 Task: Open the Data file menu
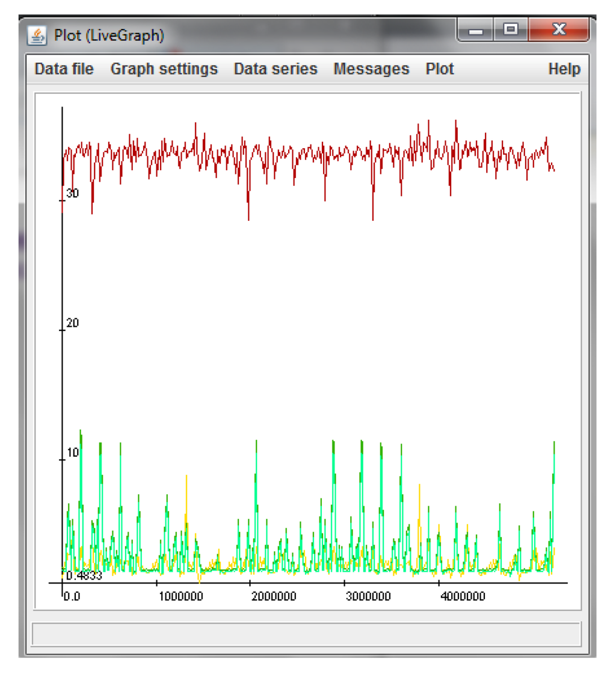pos(64,69)
